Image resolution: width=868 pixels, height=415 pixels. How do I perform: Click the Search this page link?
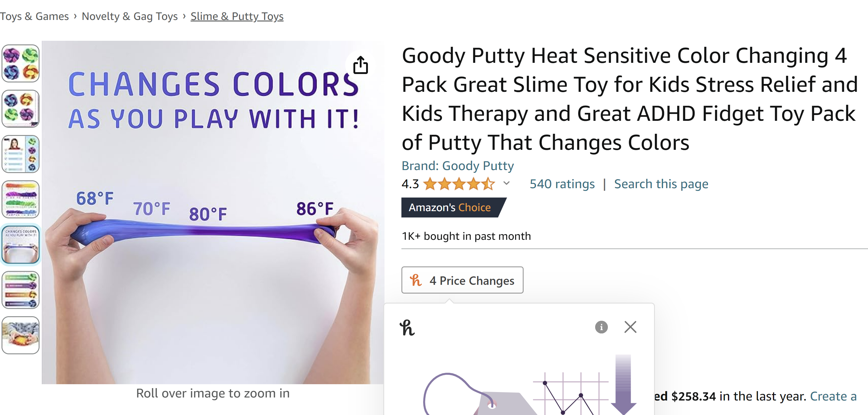661,184
